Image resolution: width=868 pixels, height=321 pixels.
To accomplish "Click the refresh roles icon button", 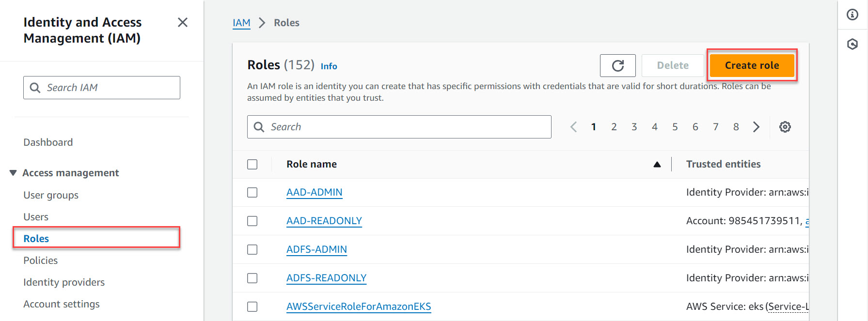I will 617,66.
